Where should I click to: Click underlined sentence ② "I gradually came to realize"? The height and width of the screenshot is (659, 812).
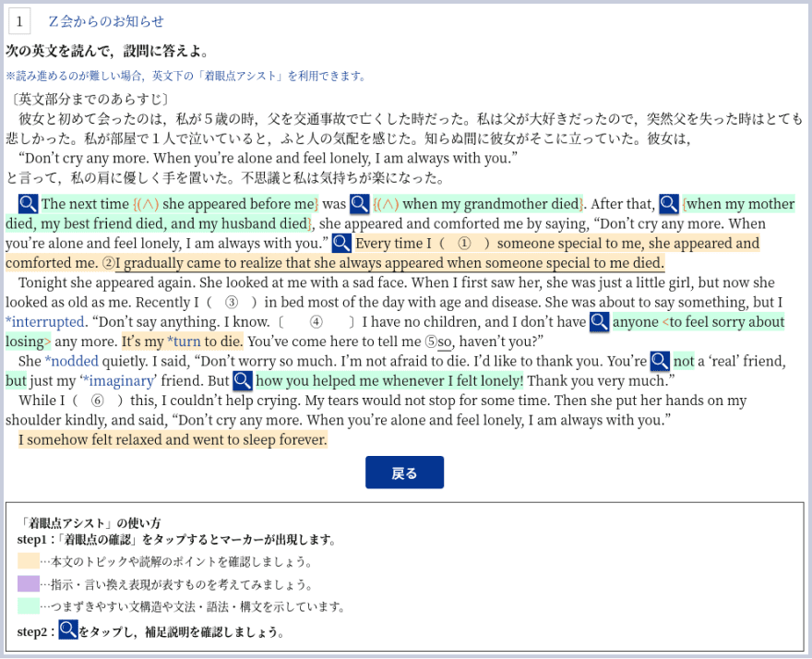pyautogui.click(x=389, y=263)
